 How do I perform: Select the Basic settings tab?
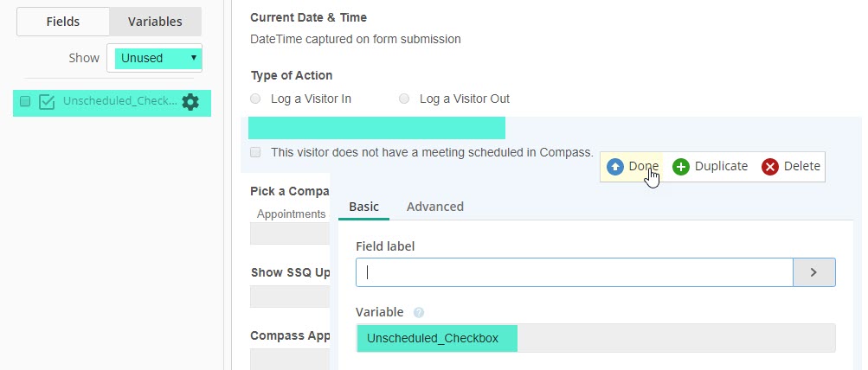363,207
